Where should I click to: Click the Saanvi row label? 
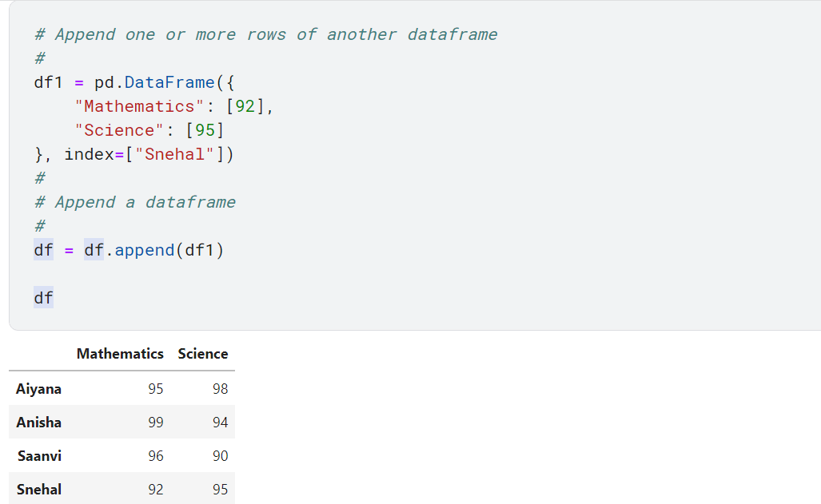point(39,456)
